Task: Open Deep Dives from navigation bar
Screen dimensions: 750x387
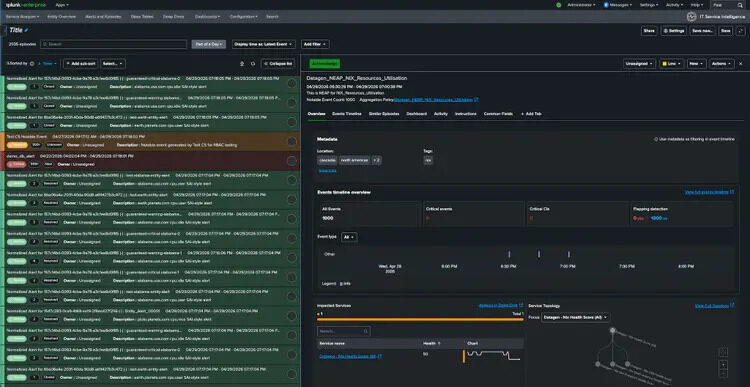Action: (173, 17)
